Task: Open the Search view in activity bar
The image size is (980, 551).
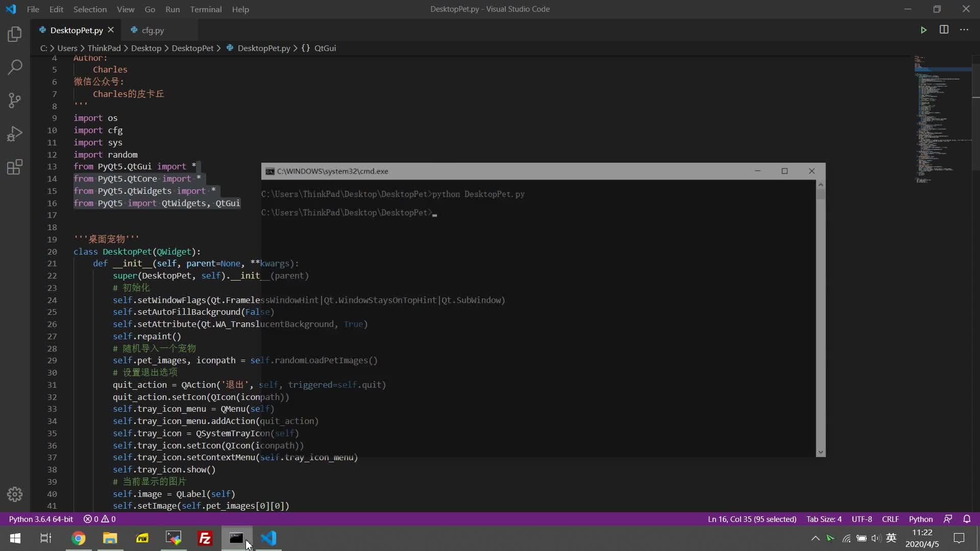Action: (x=15, y=67)
